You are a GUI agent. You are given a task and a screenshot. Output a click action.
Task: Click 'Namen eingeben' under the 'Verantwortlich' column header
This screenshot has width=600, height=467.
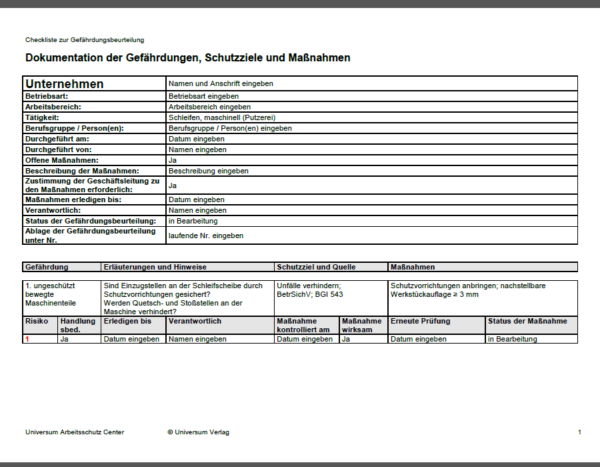[197, 339]
